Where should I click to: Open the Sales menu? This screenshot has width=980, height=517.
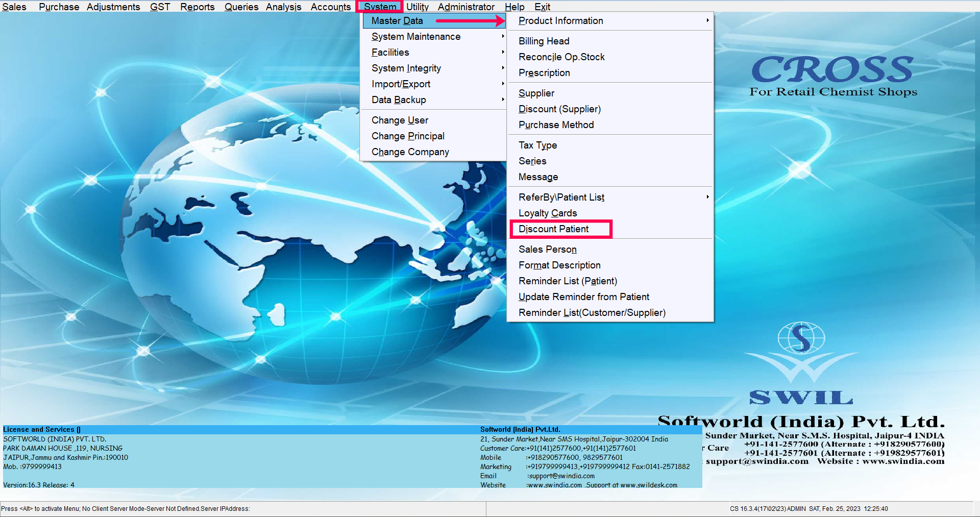pyautogui.click(x=14, y=7)
